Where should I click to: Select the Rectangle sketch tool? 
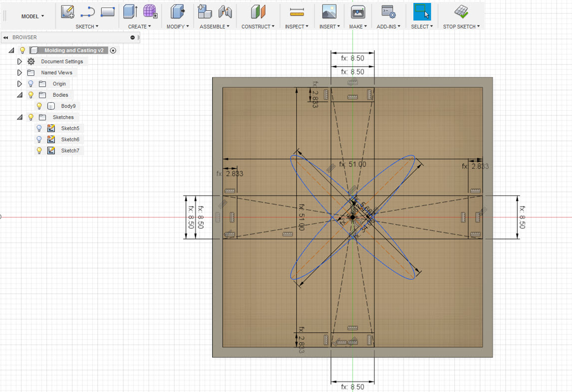coord(108,12)
